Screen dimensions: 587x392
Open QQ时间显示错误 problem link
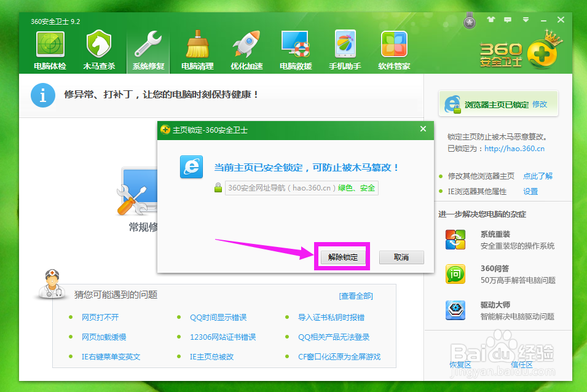tap(218, 317)
